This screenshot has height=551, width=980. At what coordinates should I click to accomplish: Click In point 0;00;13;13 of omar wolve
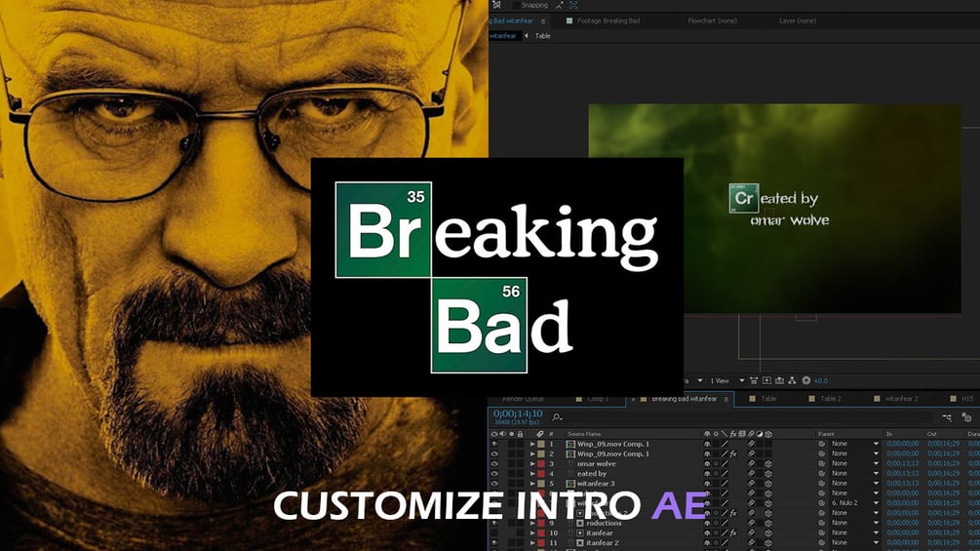[903, 463]
